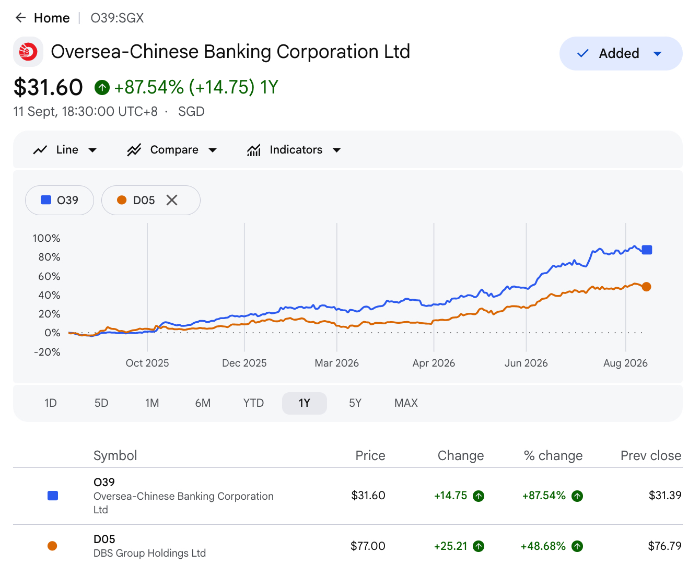Click the Price column header
The width and height of the screenshot is (700, 588).
[370, 455]
